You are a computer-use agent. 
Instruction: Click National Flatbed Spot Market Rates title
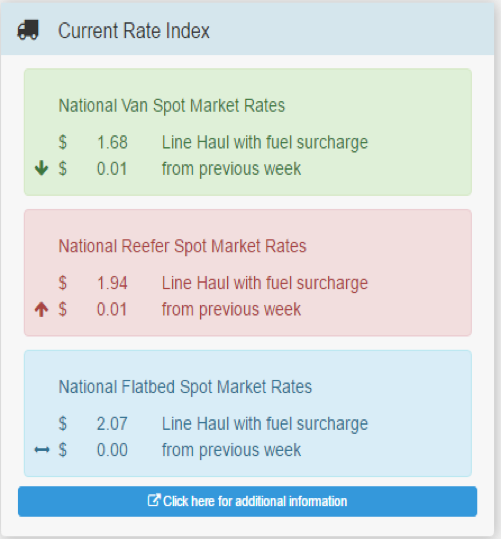(185, 387)
